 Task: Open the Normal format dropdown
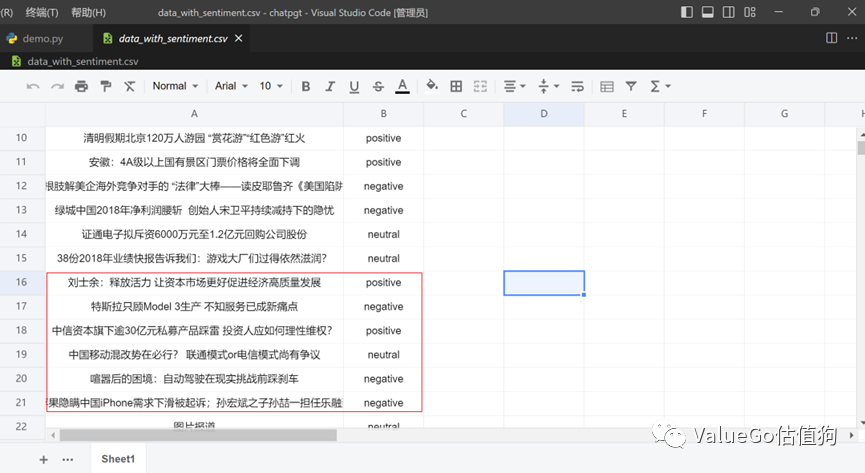[x=175, y=87]
